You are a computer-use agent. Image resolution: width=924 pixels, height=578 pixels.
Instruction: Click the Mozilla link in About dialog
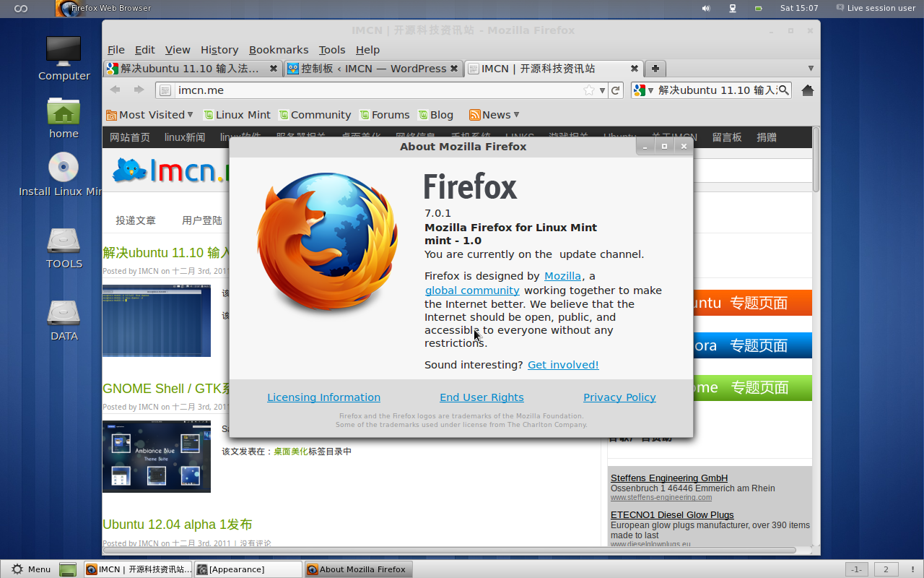coord(562,276)
